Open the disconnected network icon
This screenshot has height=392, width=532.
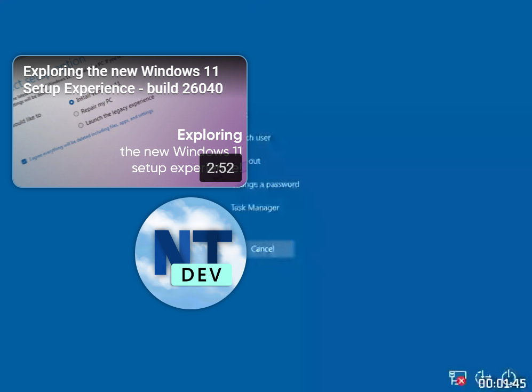[x=457, y=378]
